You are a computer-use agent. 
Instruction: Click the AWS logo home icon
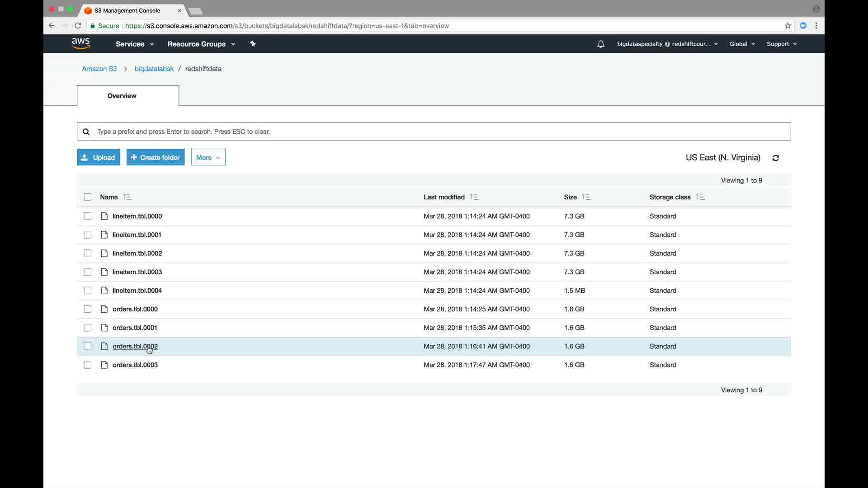coord(81,43)
